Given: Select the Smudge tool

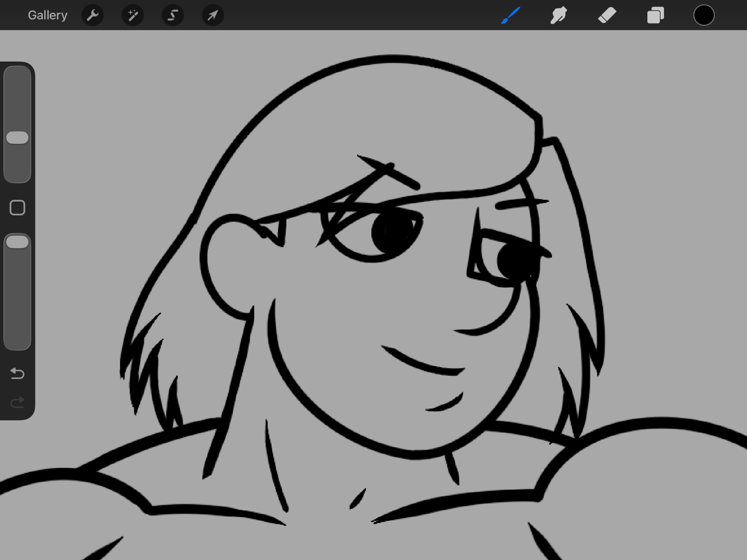Looking at the screenshot, I should [x=558, y=15].
